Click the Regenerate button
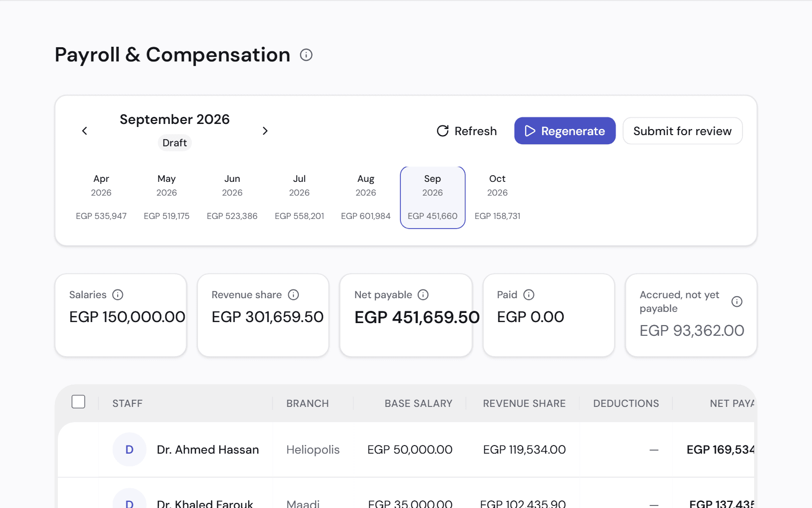 click(565, 131)
